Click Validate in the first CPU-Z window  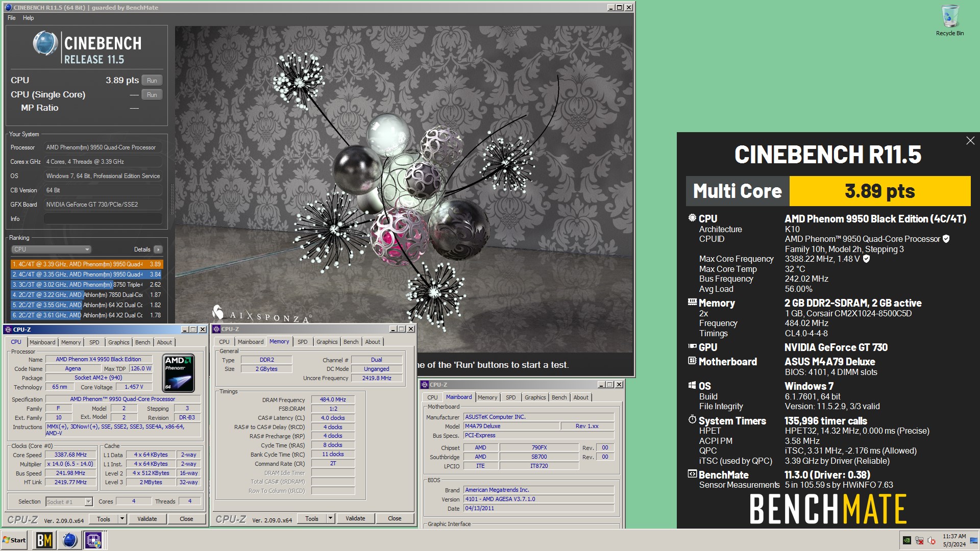tap(147, 519)
